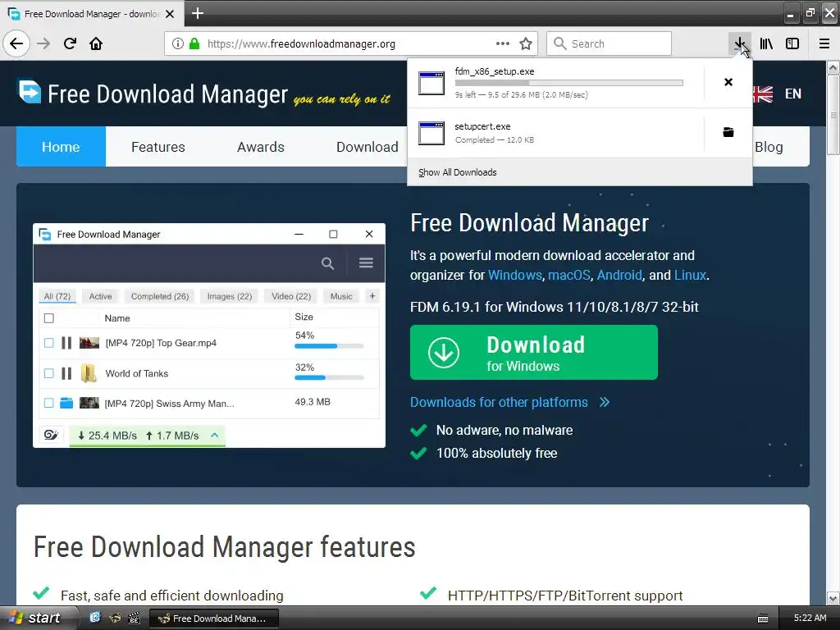Click the page vertical scrollbar down arrow
Image resolution: width=840 pixels, height=630 pixels.
(x=833, y=598)
